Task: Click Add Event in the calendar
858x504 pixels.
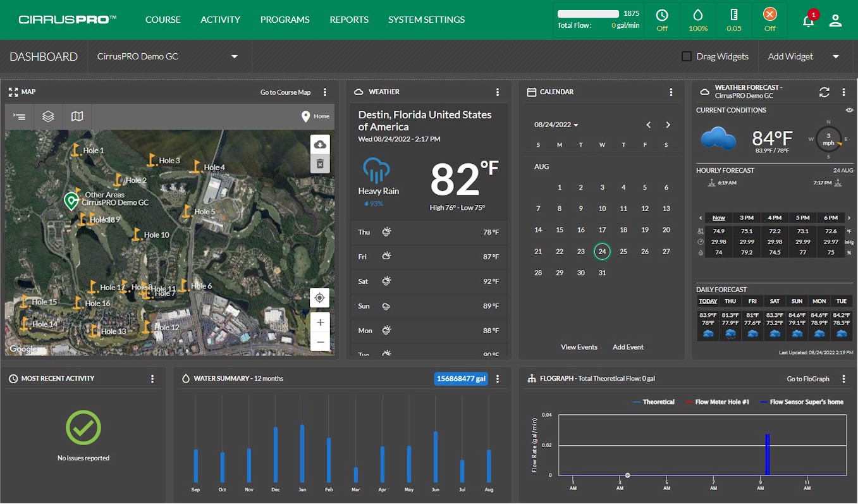Action: pos(628,347)
